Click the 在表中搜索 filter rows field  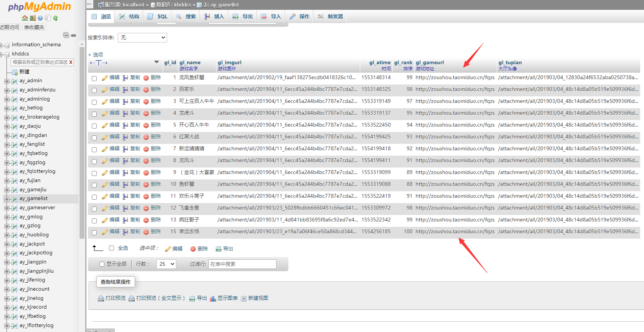click(242, 264)
